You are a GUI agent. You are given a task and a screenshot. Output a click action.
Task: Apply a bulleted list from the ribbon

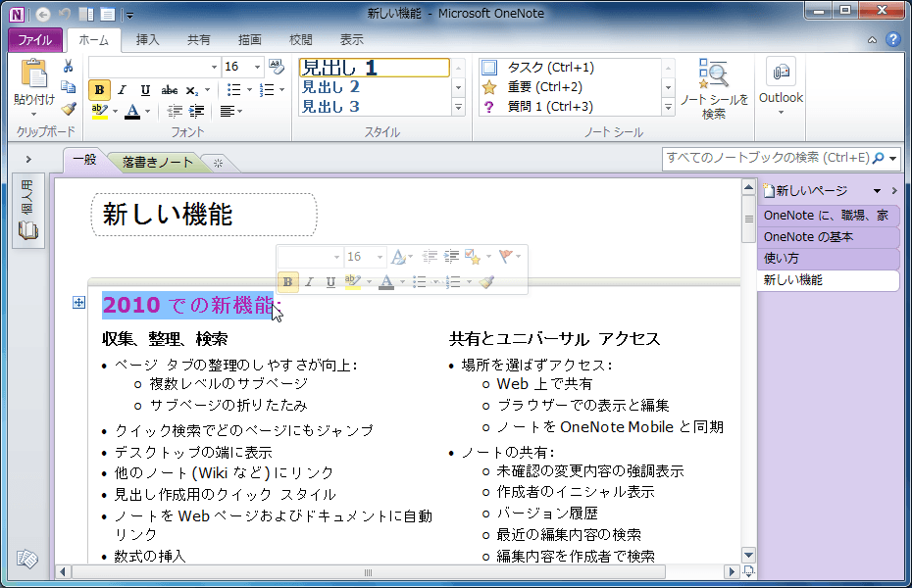tap(233, 90)
